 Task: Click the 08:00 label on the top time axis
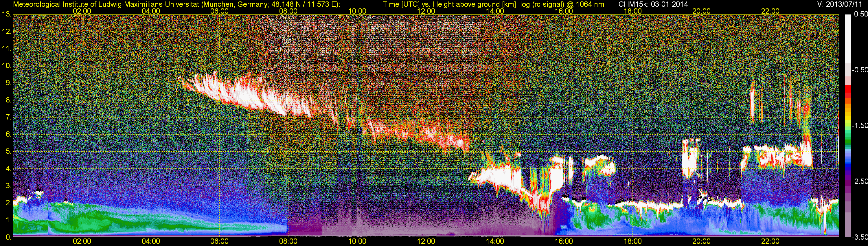click(x=288, y=11)
